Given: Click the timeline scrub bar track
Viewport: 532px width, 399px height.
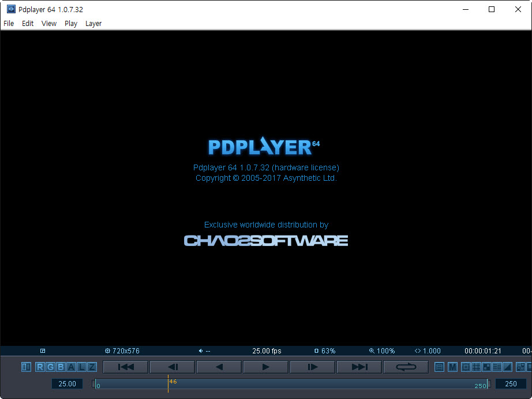Looking at the screenshot, I should pos(292,384).
